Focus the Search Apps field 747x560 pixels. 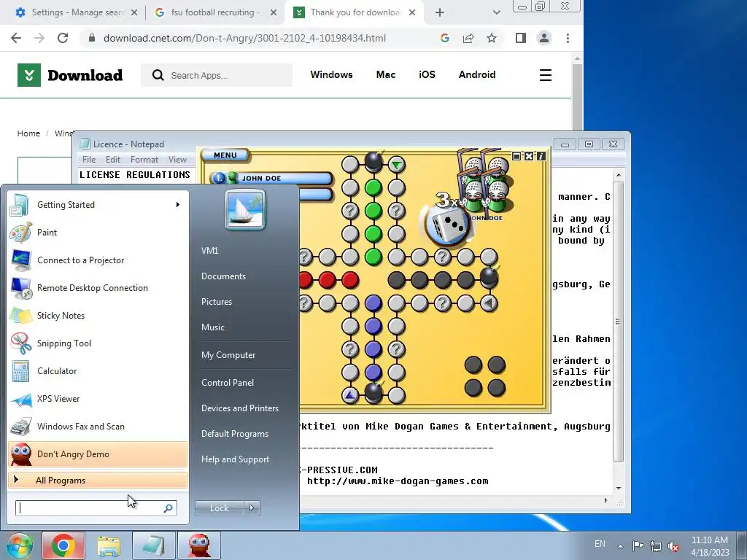coord(217,75)
